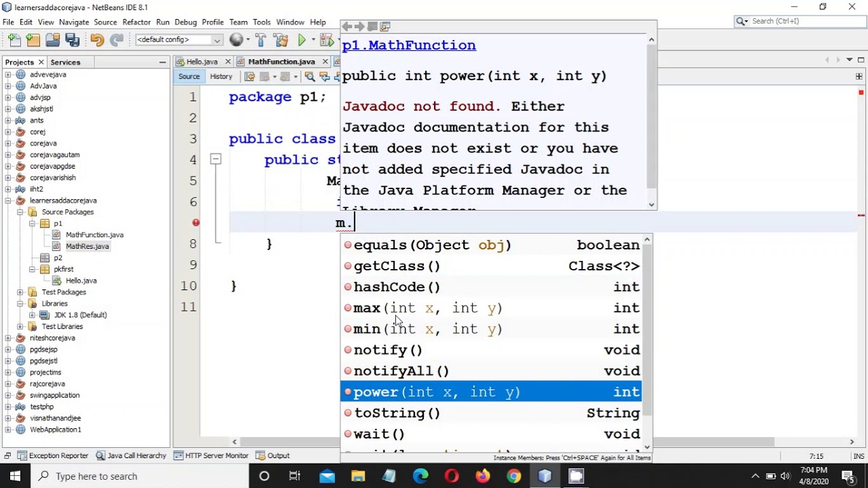This screenshot has width=868, height=488.
Task: Switch to the Hello.java editor tab
Action: (202, 62)
